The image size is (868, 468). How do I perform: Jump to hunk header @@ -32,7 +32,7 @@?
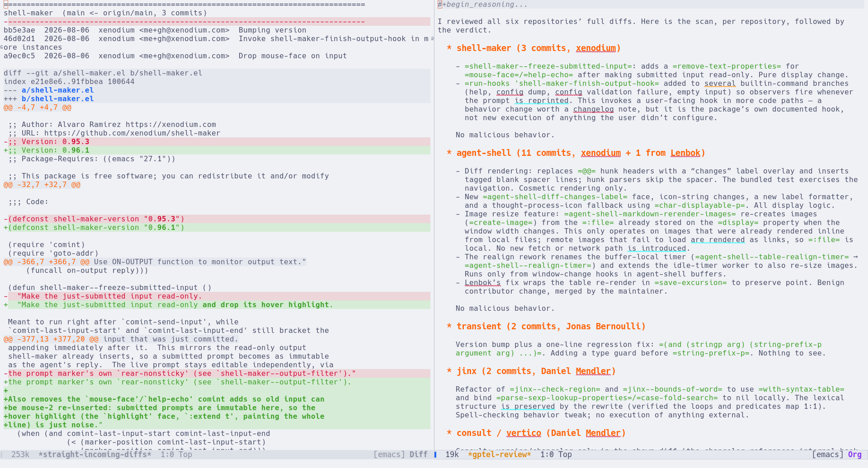(x=42, y=185)
